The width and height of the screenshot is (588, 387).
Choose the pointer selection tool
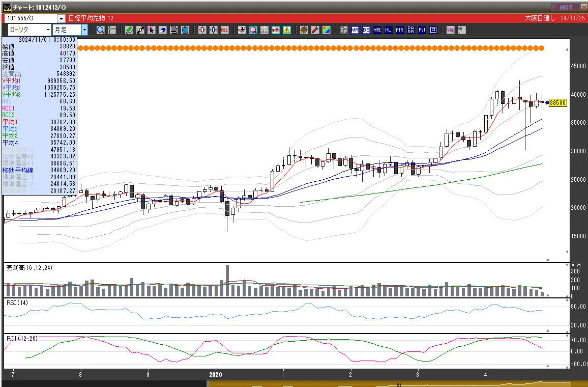tap(151, 30)
